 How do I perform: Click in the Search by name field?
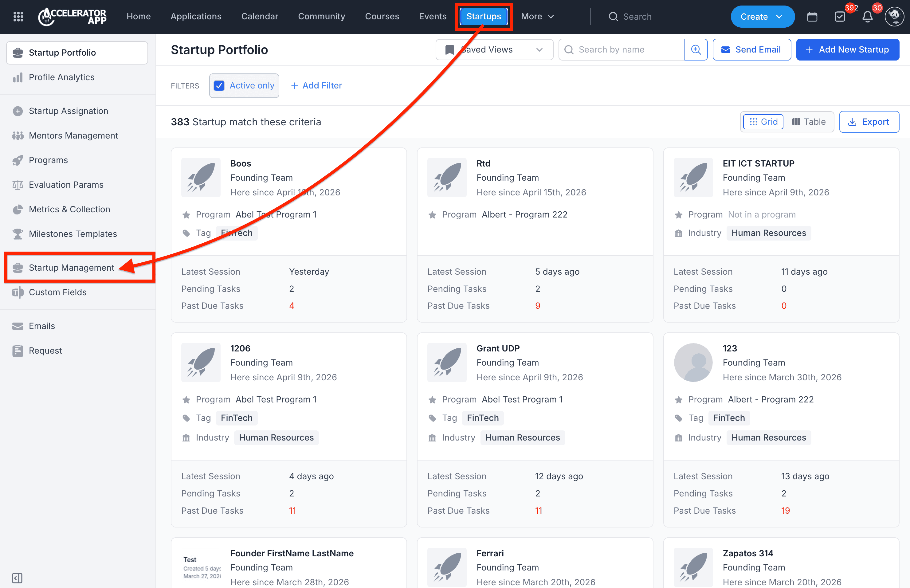pyautogui.click(x=621, y=50)
